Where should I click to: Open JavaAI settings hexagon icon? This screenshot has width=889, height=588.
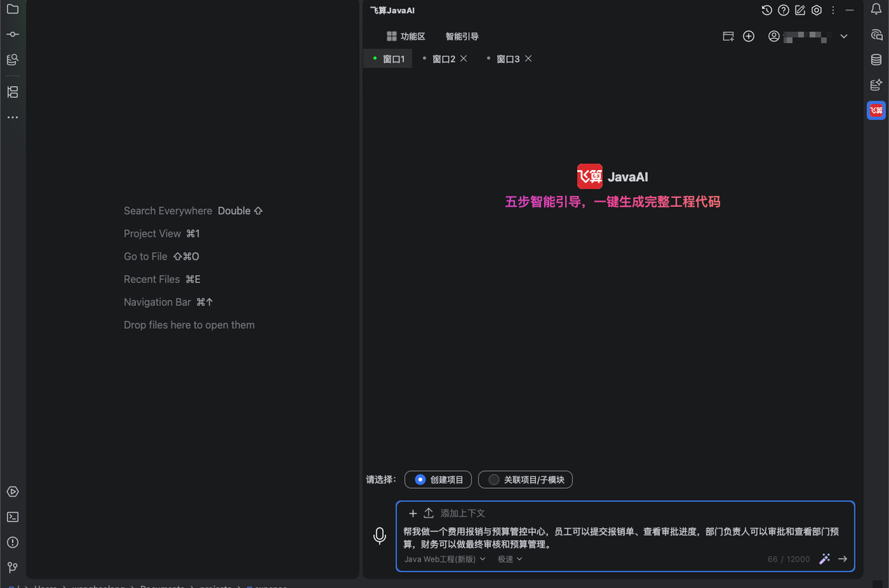pyautogui.click(x=817, y=10)
